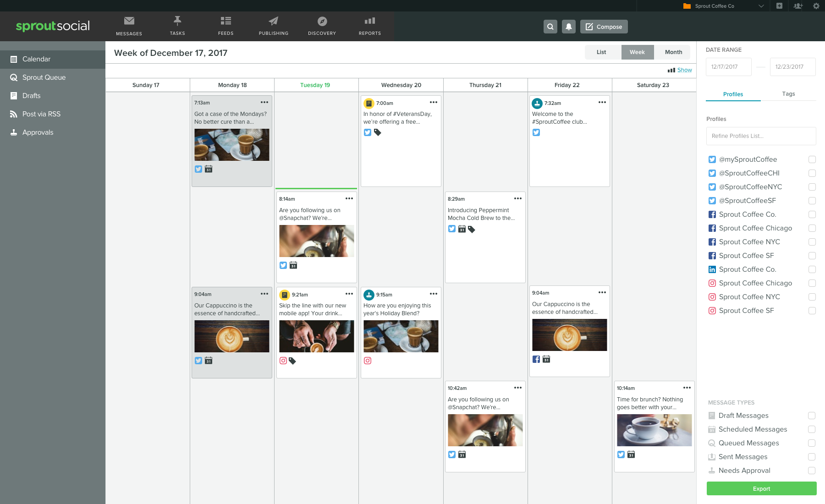825x504 pixels.
Task: Open the Messages section icon
Action: point(129,21)
